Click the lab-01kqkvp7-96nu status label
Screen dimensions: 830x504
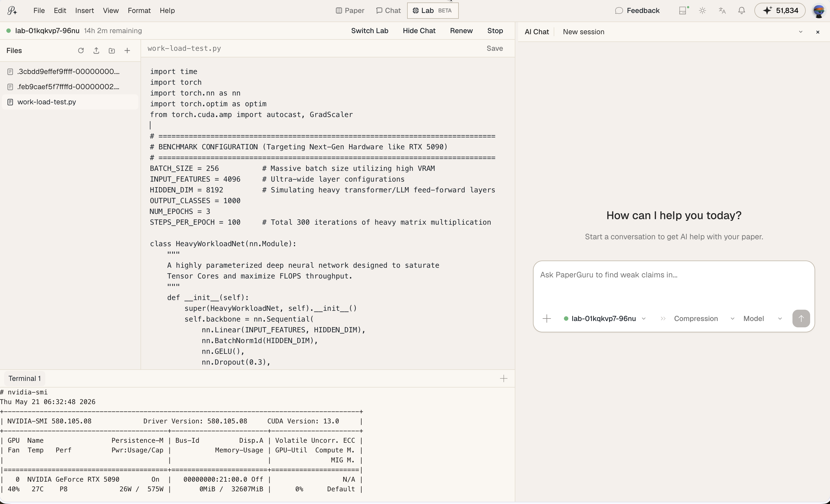pyautogui.click(x=47, y=31)
